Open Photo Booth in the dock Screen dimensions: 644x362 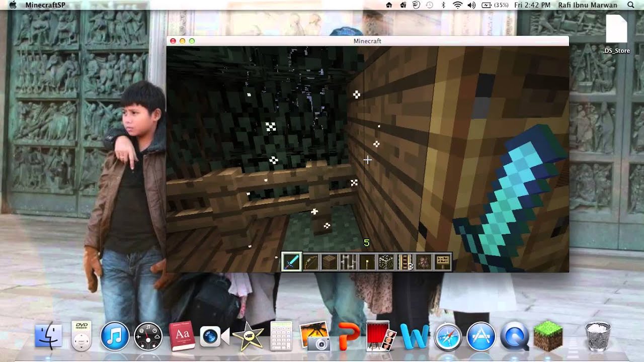(x=381, y=336)
